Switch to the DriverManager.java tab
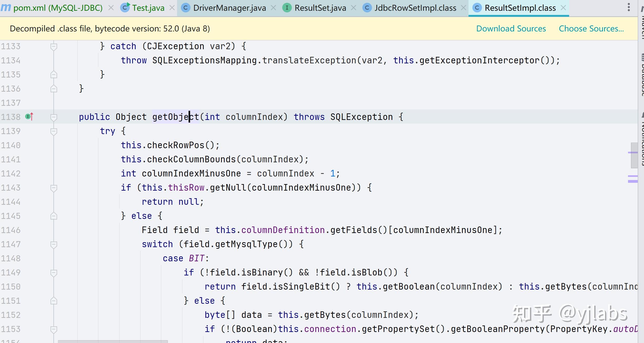Viewport: 644px width, 343px height. [229, 8]
